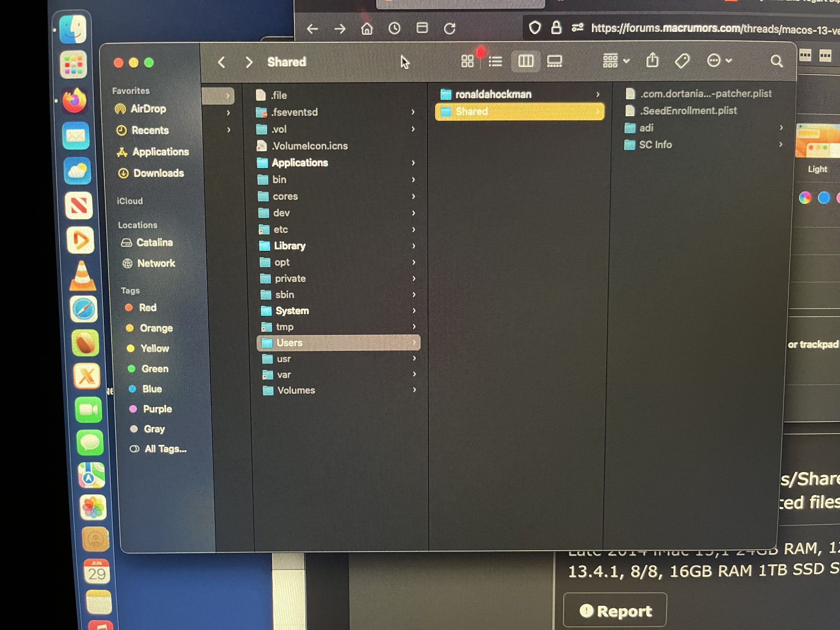This screenshot has width=840, height=630.
Task: Select AirDrop in Favorites sidebar
Action: pyautogui.click(x=148, y=109)
